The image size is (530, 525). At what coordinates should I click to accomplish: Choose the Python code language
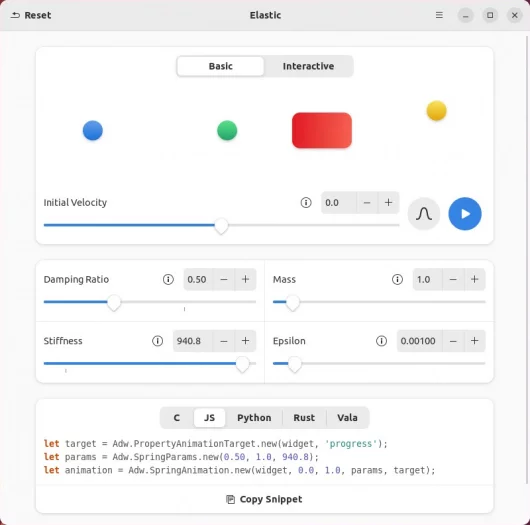point(254,418)
